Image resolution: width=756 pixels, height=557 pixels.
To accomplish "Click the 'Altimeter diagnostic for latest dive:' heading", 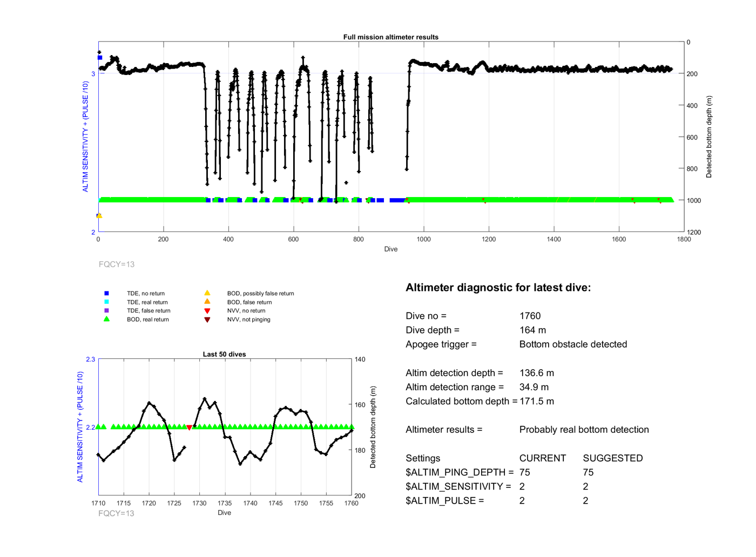I will click(498, 288).
